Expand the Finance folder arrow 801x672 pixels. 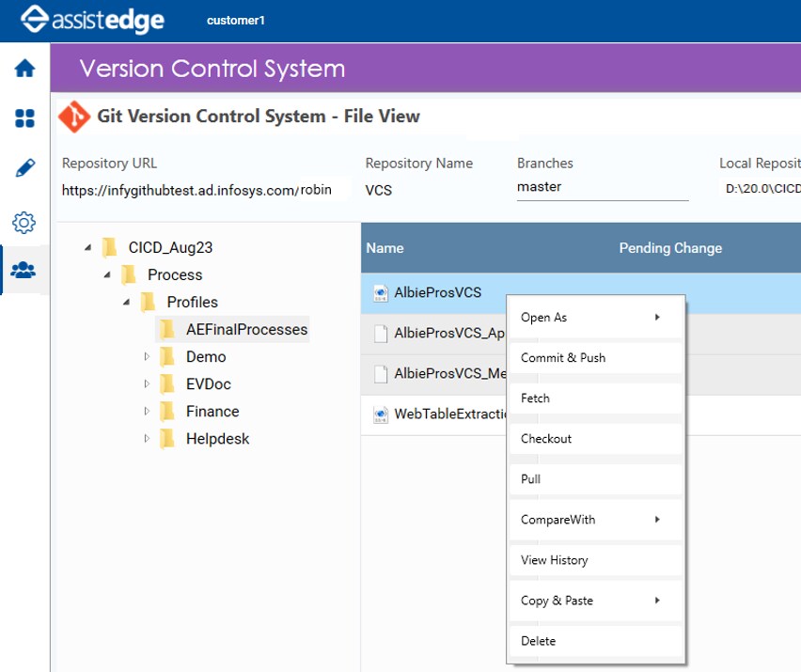click(147, 411)
